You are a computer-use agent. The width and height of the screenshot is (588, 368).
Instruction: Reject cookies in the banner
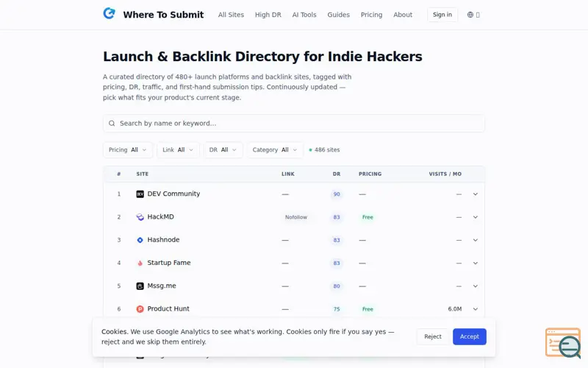(x=433, y=336)
